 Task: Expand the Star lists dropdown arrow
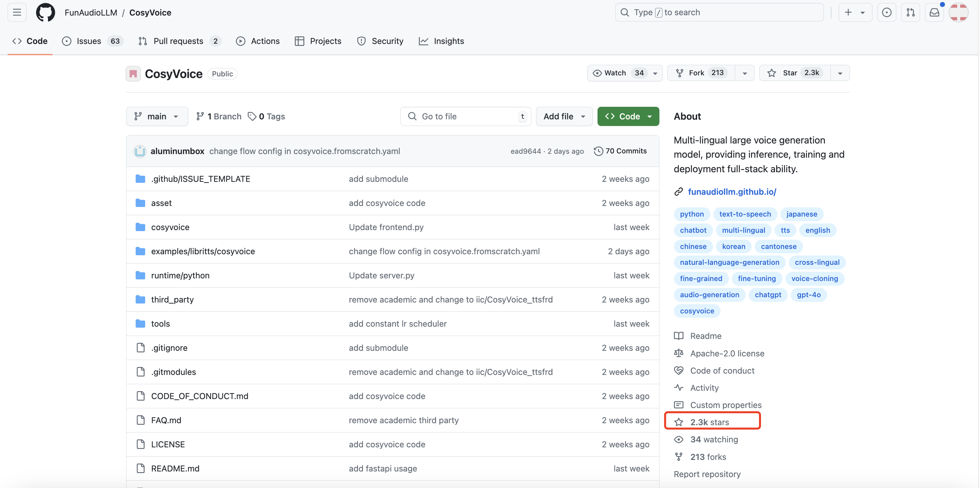pyautogui.click(x=840, y=73)
